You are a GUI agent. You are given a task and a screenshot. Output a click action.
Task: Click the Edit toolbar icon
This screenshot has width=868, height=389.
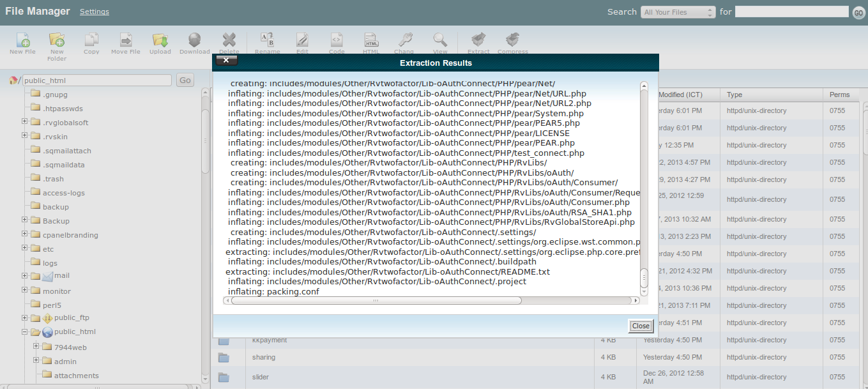coord(302,40)
